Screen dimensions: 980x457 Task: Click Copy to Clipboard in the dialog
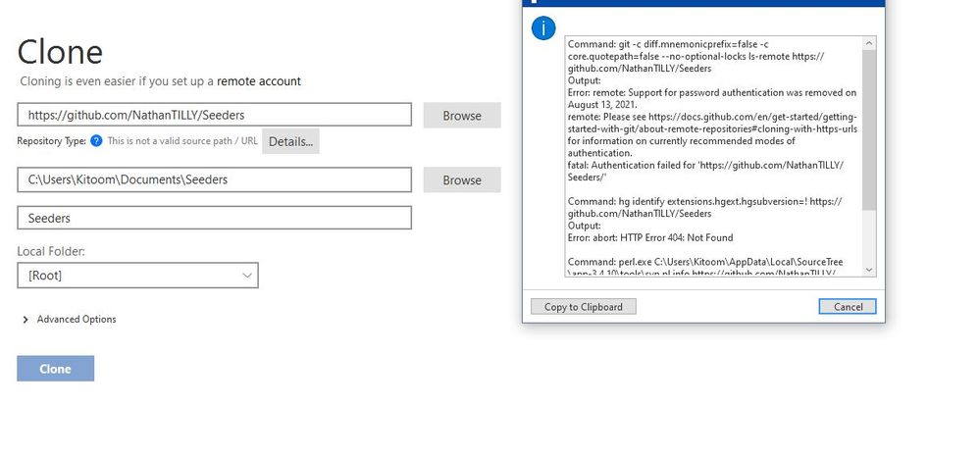583,306
